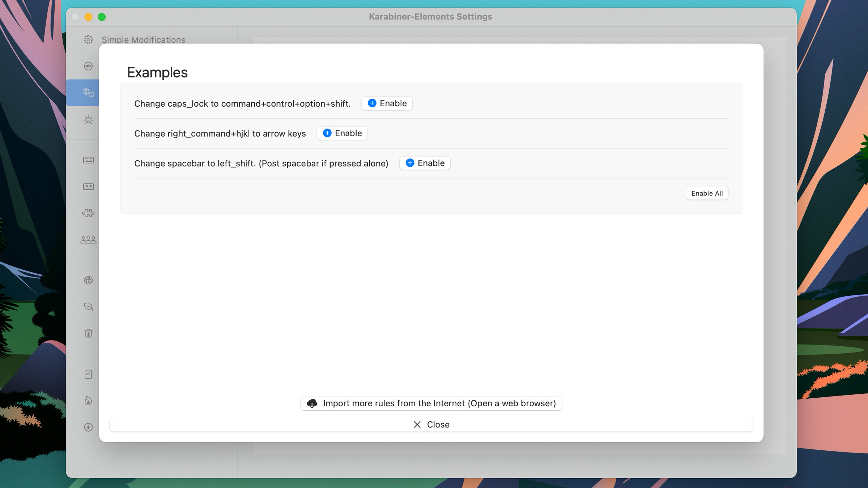Open Profiles using the people icon
Viewport: 868px width, 488px height.
pos(88,239)
